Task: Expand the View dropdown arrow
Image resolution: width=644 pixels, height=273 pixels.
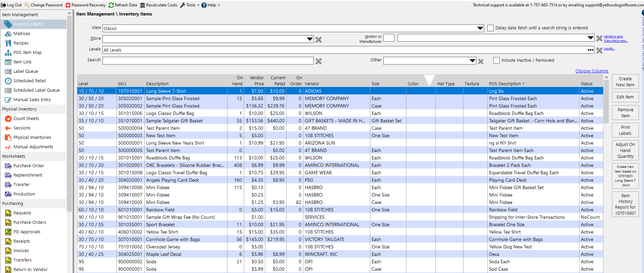Action: [480, 28]
